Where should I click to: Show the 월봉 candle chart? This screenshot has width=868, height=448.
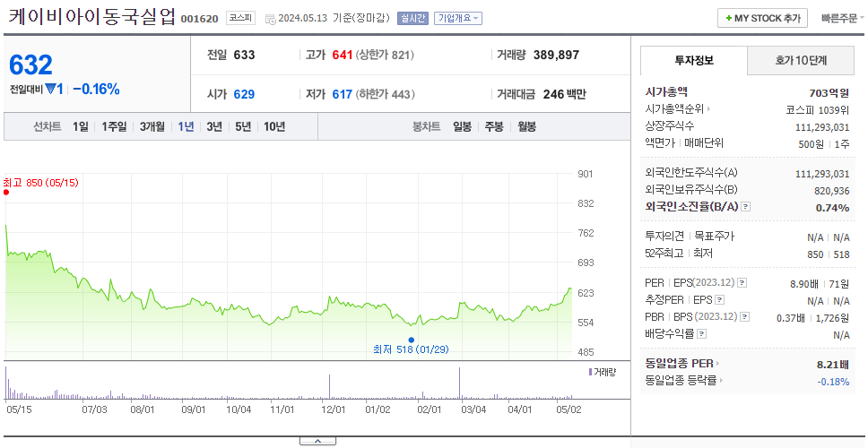(527, 126)
